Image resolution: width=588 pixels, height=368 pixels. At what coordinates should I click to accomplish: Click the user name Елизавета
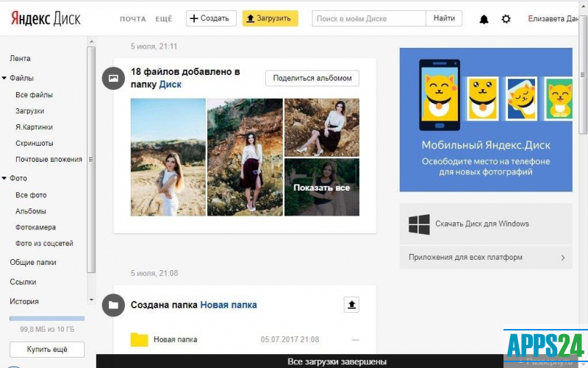point(553,19)
